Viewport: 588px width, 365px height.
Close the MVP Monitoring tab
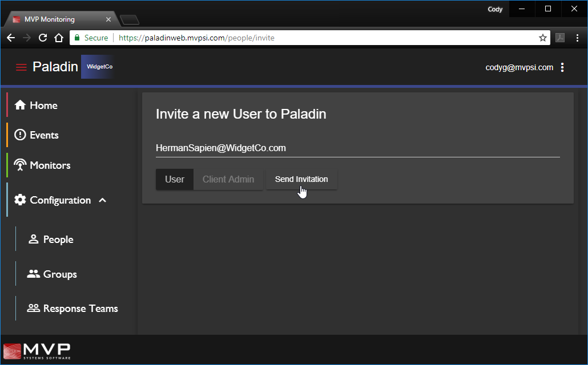click(x=108, y=19)
